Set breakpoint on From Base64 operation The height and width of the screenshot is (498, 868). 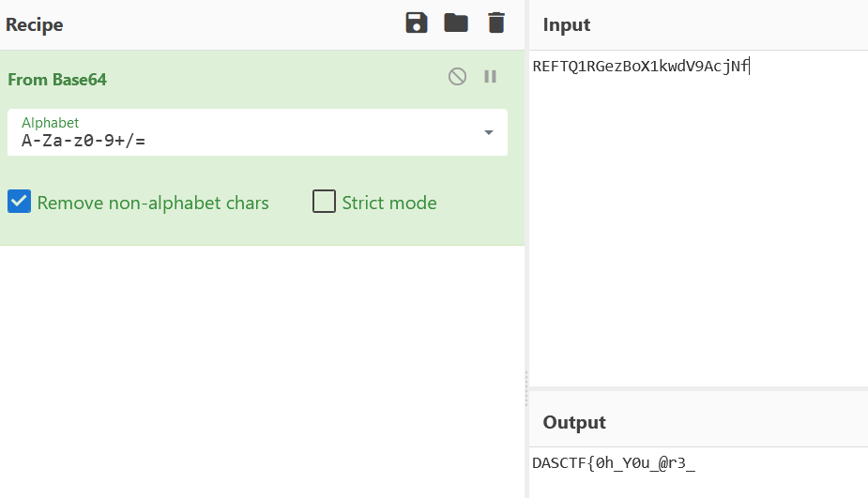(490, 76)
